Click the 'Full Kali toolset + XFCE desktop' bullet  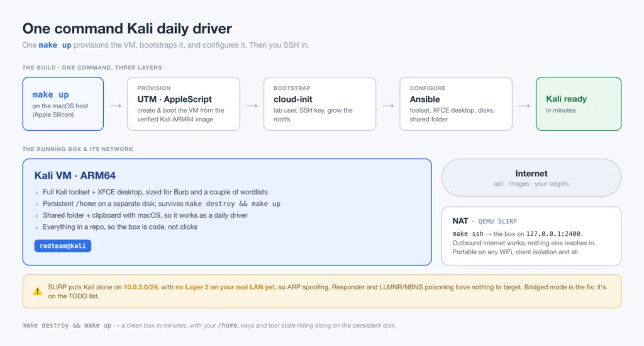[x=155, y=192]
